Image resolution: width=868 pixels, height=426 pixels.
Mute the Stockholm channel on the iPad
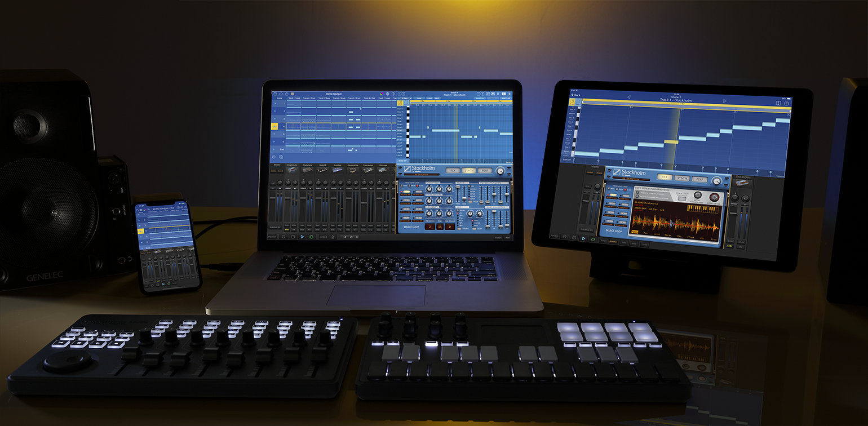[741, 242]
